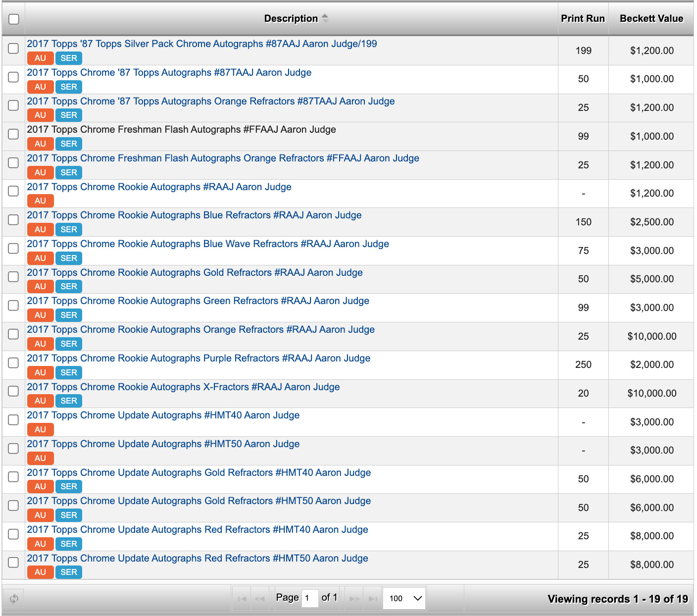This screenshot has width=697, height=616.
Task: Click the Description column header label
Action: [291, 18]
